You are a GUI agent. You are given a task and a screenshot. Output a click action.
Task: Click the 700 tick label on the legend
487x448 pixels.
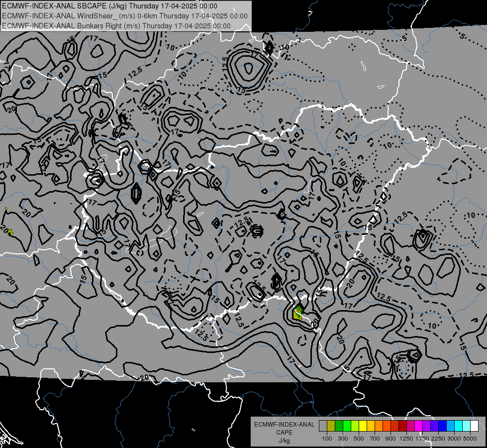(x=375, y=439)
